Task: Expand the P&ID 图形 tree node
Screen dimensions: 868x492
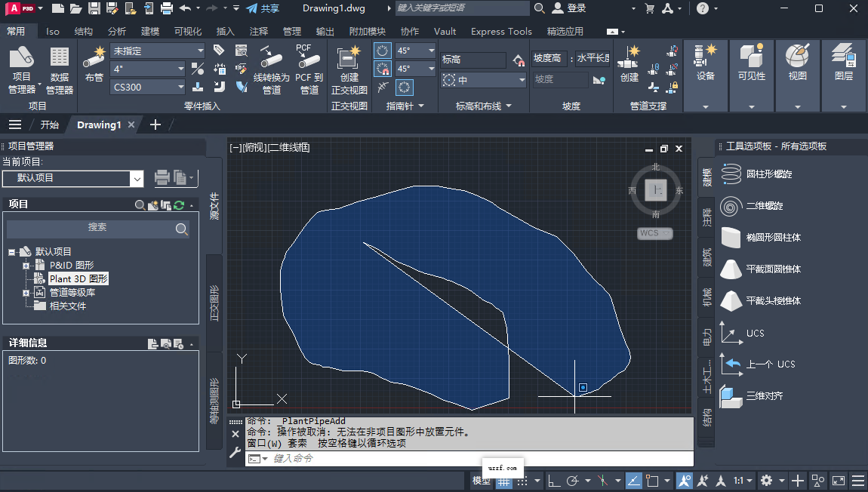Action: click(x=26, y=265)
